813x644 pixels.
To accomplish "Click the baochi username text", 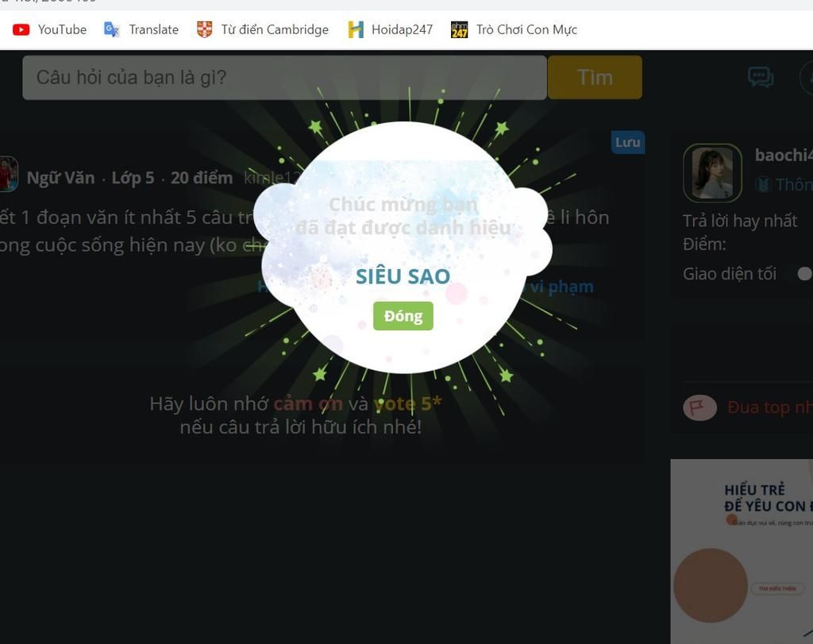I will [784, 155].
